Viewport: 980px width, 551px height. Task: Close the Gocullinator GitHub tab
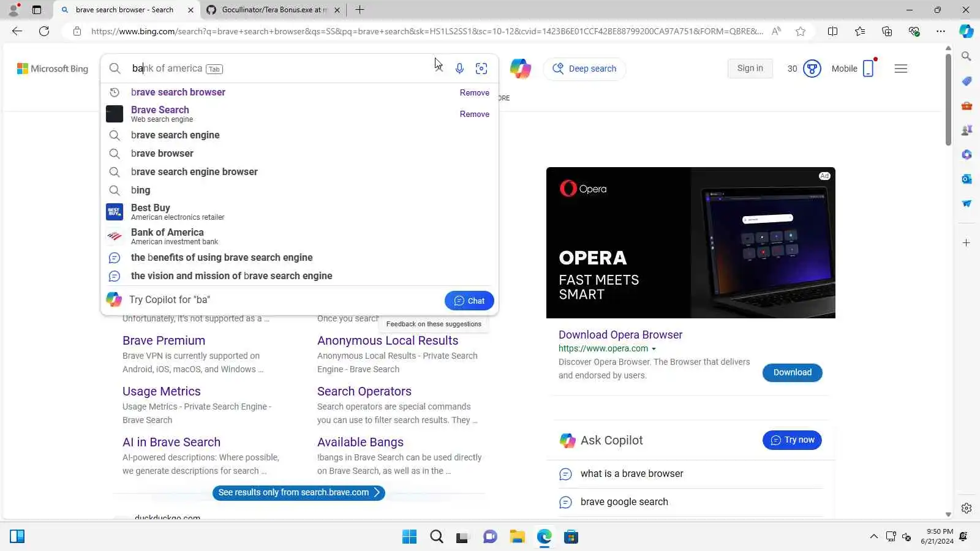click(337, 10)
